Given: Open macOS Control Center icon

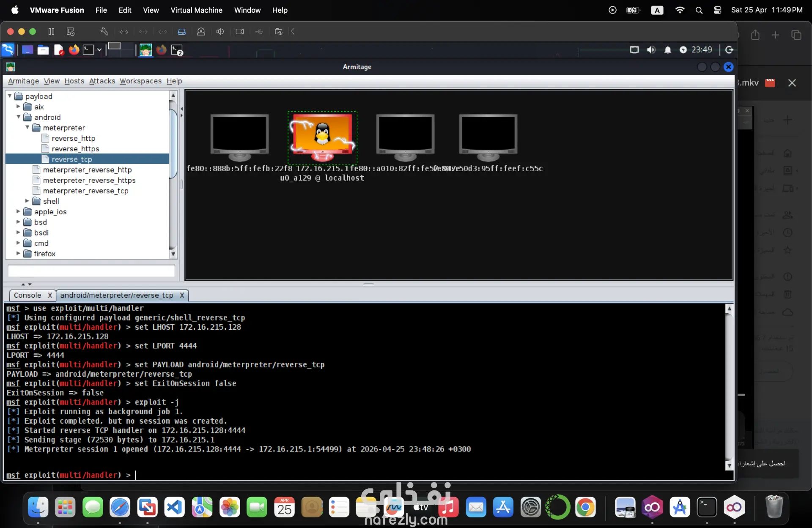Looking at the screenshot, I should 717,10.
